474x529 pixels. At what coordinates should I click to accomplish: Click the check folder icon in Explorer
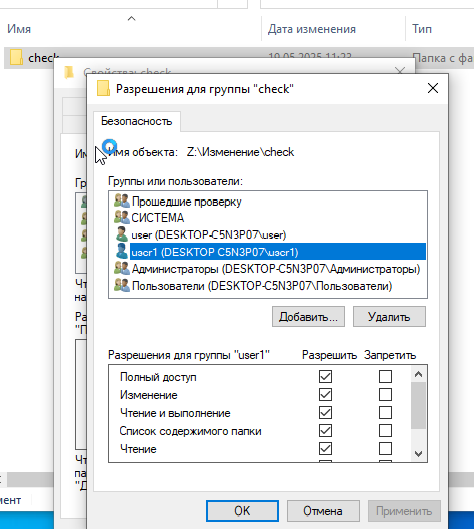tap(16, 57)
